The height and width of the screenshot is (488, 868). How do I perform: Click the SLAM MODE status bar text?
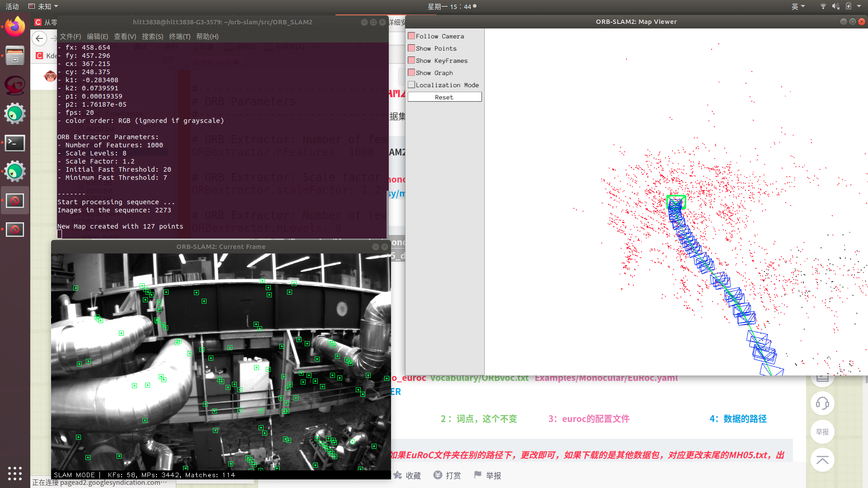[74, 475]
